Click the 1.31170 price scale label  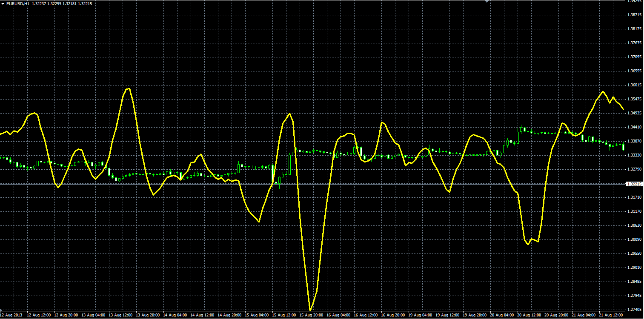tap(634, 211)
